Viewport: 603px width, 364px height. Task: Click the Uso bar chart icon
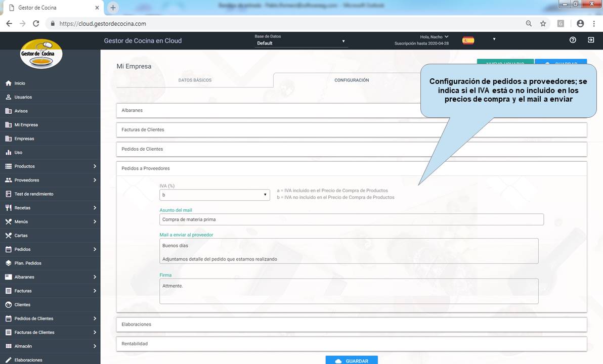click(8, 153)
